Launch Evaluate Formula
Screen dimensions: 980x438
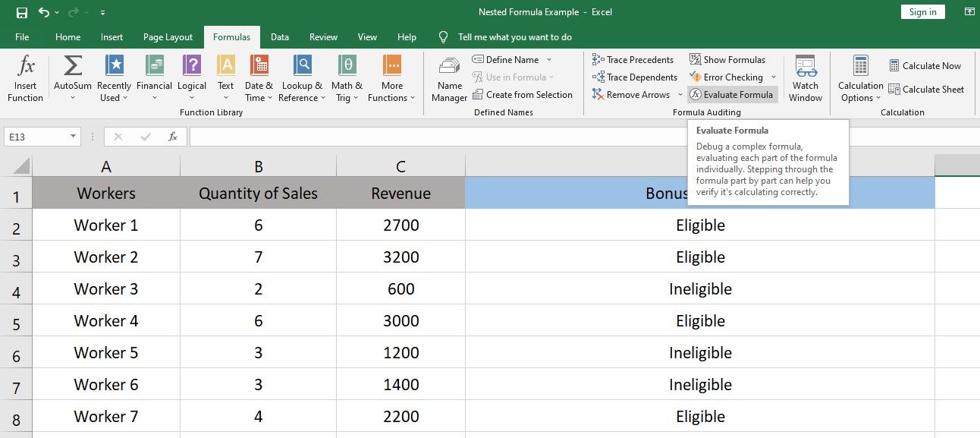[x=732, y=94]
